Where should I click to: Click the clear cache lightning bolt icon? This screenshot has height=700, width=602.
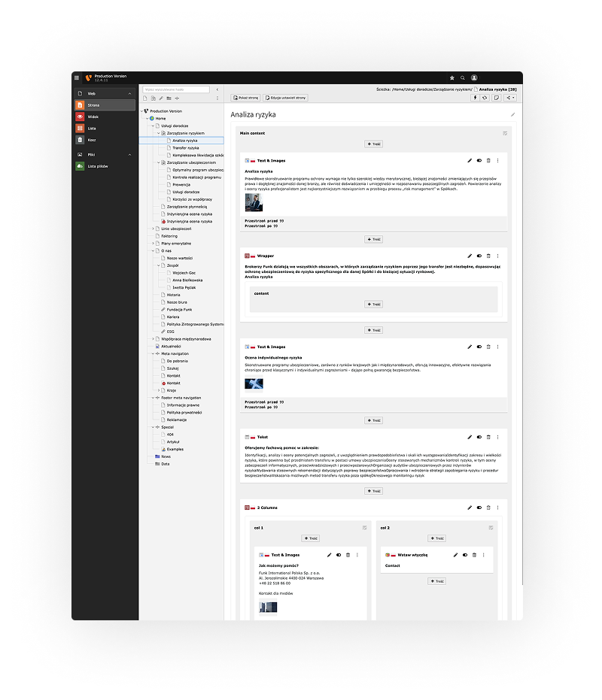point(474,98)
